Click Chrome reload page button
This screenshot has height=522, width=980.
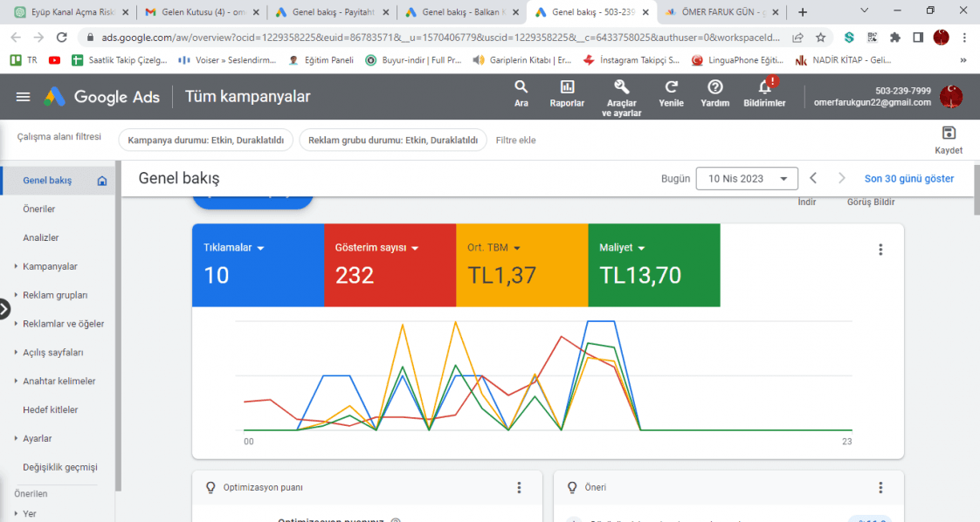tap(61, 38)
